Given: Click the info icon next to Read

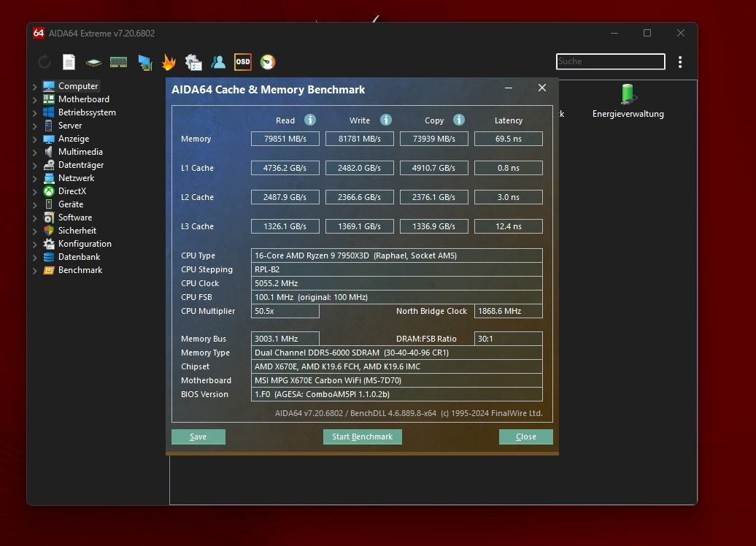Looking at the screenshot, I should (310, 120).
